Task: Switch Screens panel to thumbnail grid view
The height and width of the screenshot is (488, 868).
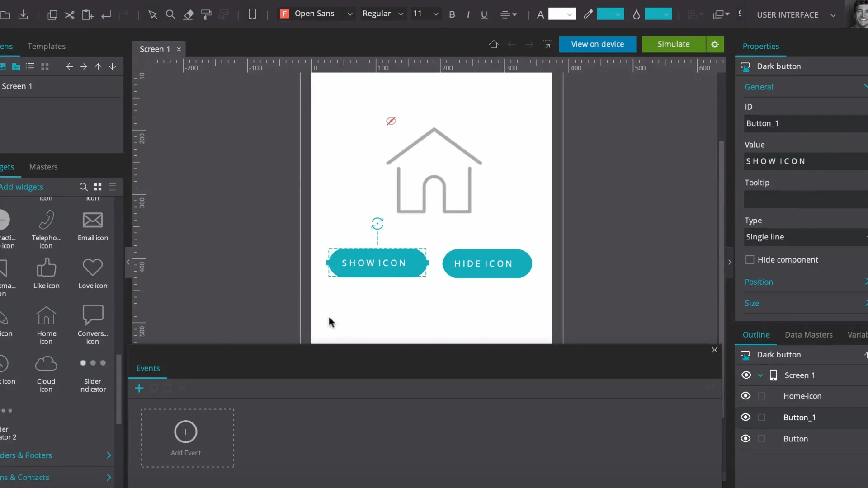Action: point(45,67)
